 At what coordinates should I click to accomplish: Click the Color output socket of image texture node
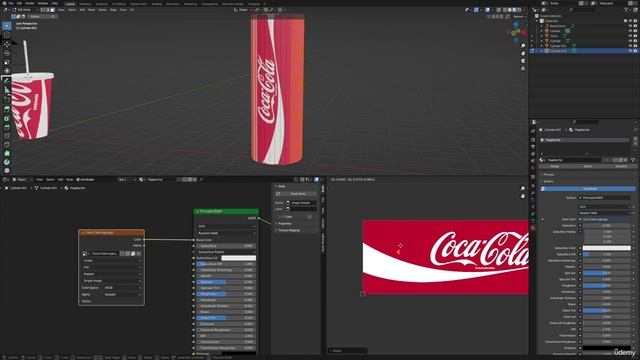144,240
